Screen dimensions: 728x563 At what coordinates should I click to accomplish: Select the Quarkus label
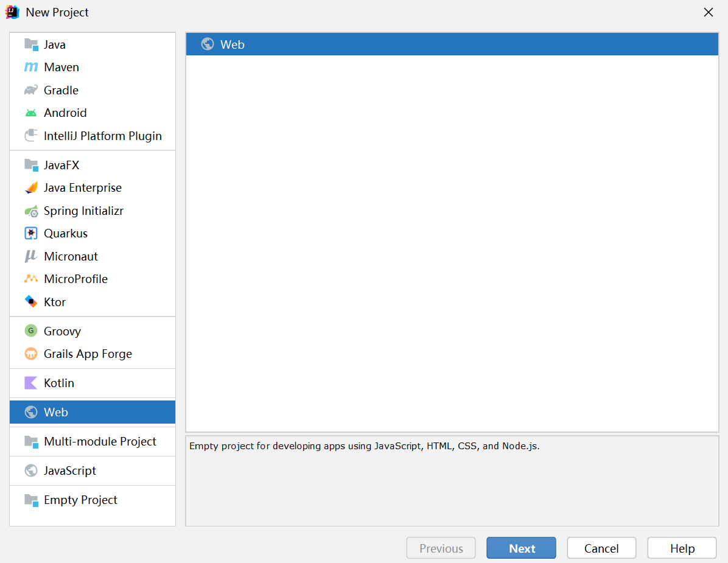66,234
